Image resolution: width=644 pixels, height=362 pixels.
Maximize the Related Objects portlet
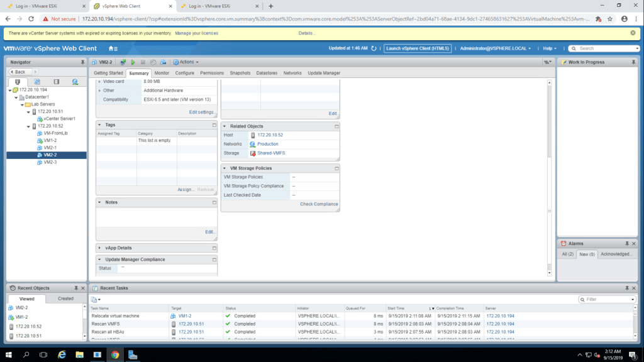[336, 126]
